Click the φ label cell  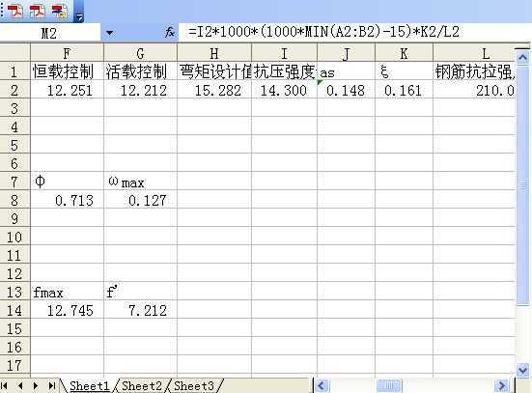(67, 182)
